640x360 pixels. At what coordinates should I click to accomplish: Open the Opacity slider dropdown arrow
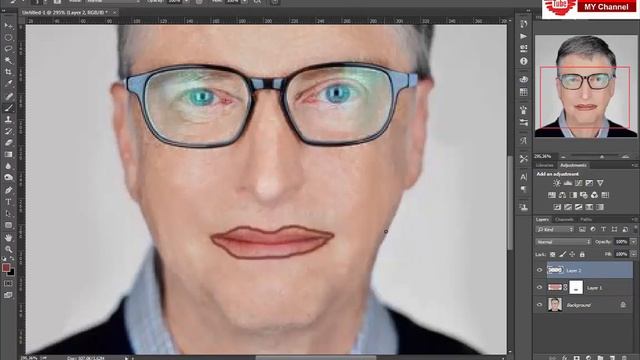633,242
